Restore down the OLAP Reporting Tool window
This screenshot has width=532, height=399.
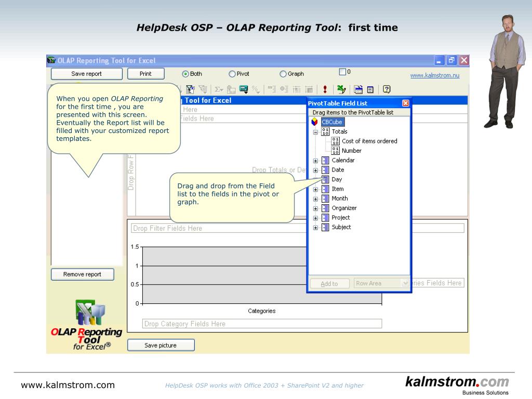point(451,60)
